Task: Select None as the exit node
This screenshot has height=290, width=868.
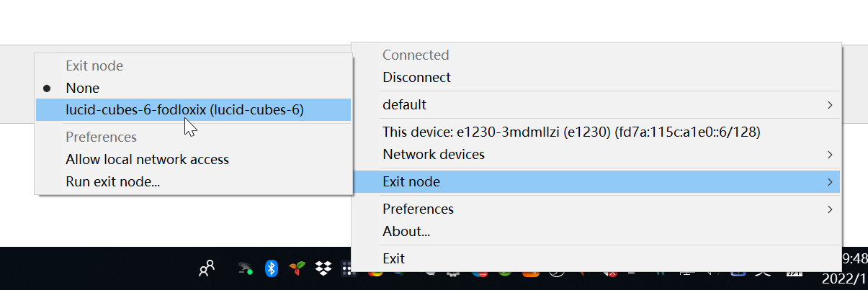Action: click(x=82, y=88)
